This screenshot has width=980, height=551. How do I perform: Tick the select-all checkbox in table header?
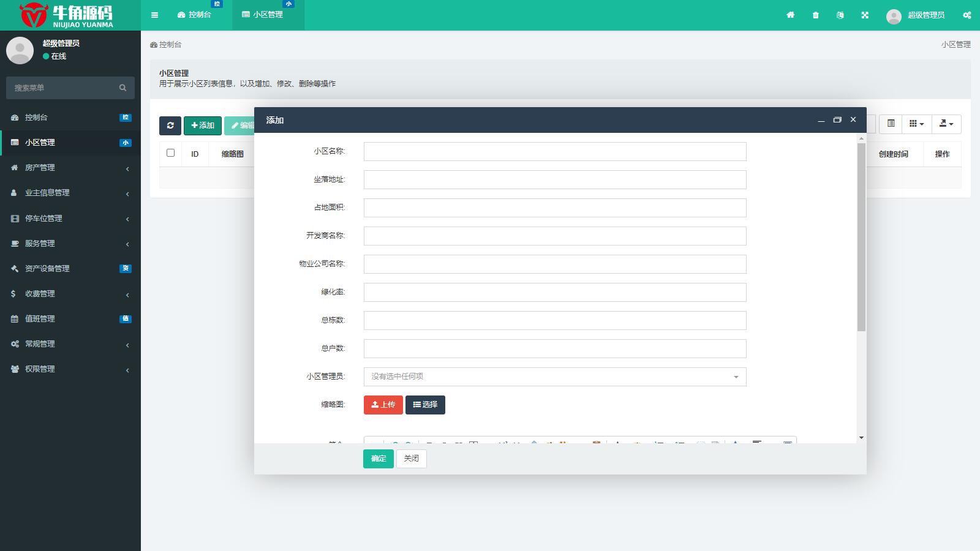click(x=170, y=153)
